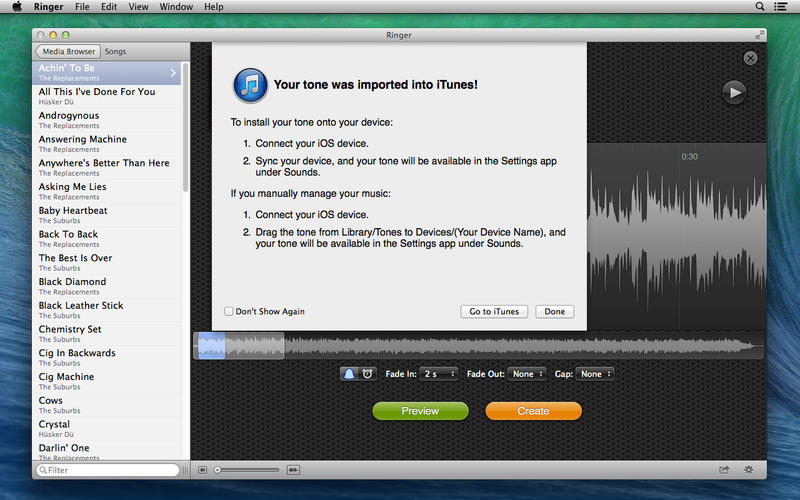Open the gear settings icon
The height and width of the screenshot is (500, 800).
click(x=748, y=469)
